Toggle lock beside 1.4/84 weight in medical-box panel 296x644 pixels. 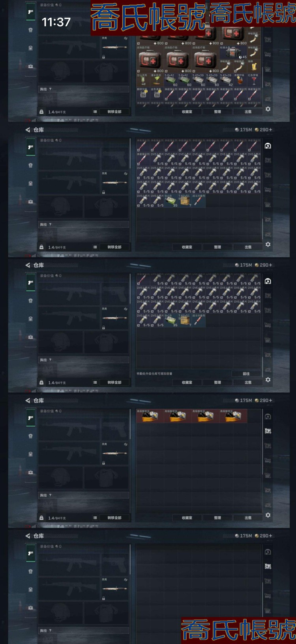[x=41, y=112]
